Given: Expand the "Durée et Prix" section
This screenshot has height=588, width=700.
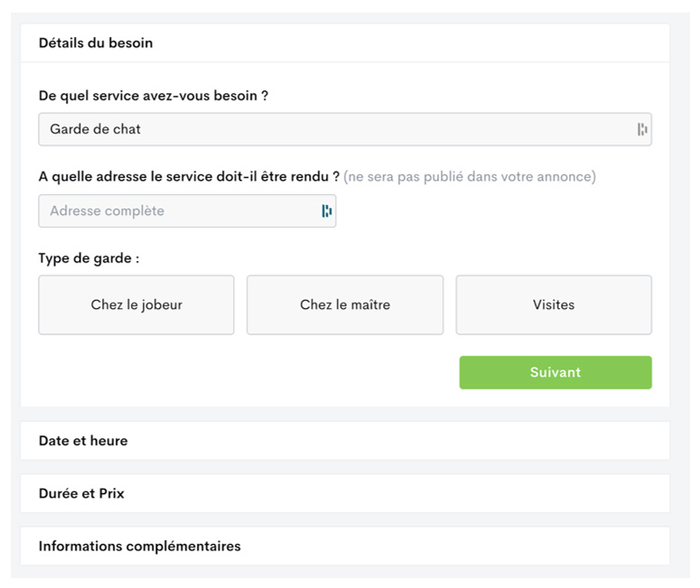Looking at the screenshot, I should 345,494.
